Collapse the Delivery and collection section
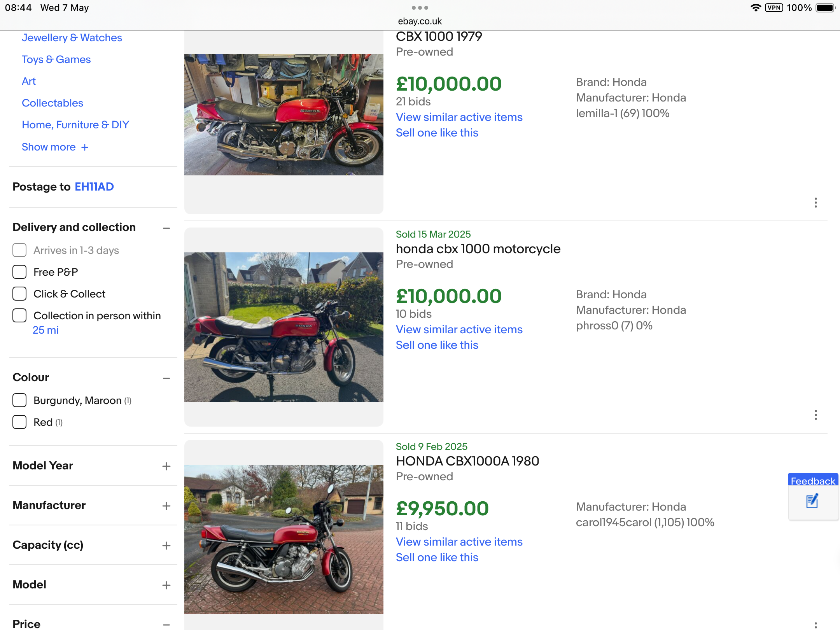840x630 pixels. [x=166, y=228]
